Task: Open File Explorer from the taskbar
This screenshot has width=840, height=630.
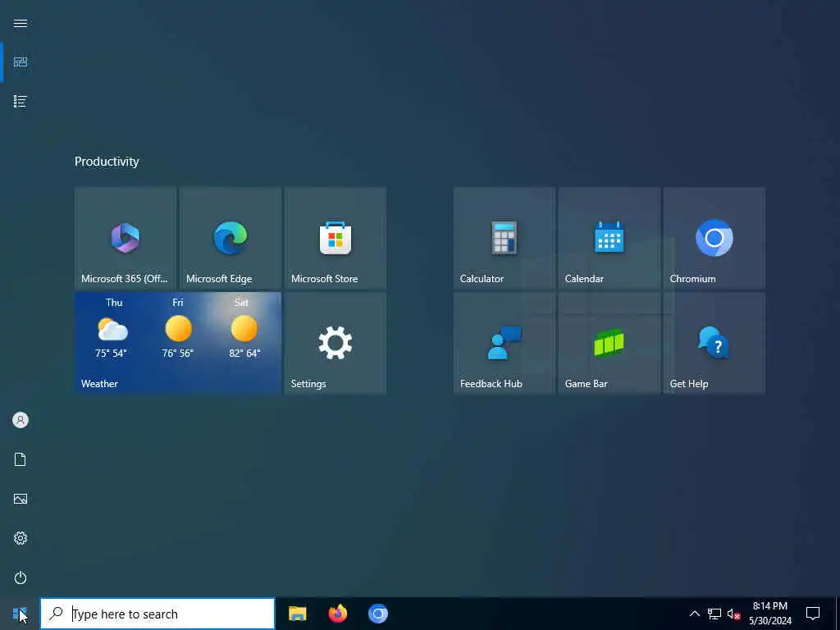Action: point(297,614)
